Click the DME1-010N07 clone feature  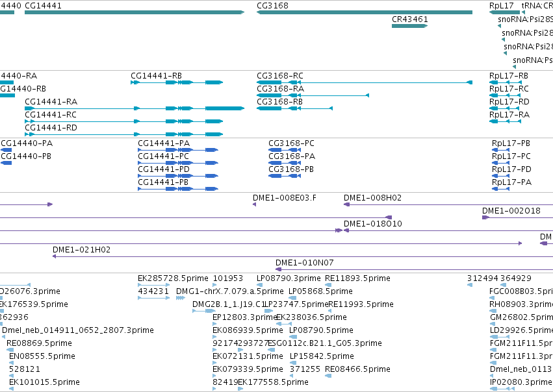[414, 269]
